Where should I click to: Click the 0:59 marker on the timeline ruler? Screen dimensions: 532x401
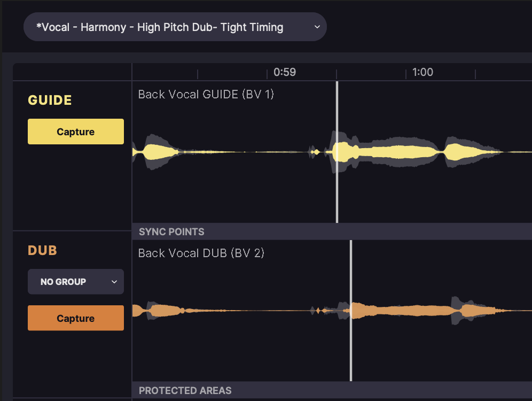coord(284,72)
